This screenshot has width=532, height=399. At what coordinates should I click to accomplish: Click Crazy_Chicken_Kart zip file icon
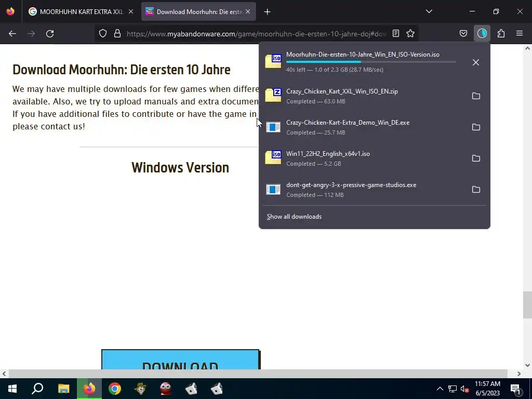tap(273, 95)
